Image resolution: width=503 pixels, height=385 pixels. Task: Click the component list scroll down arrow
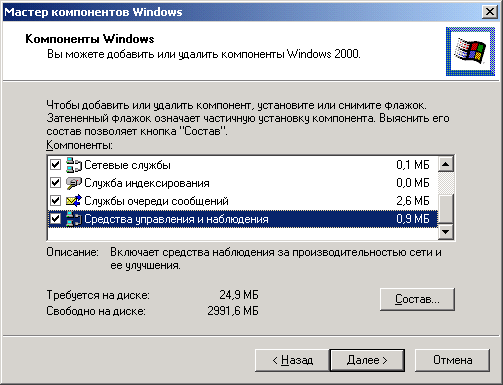(x=446, y=231)
